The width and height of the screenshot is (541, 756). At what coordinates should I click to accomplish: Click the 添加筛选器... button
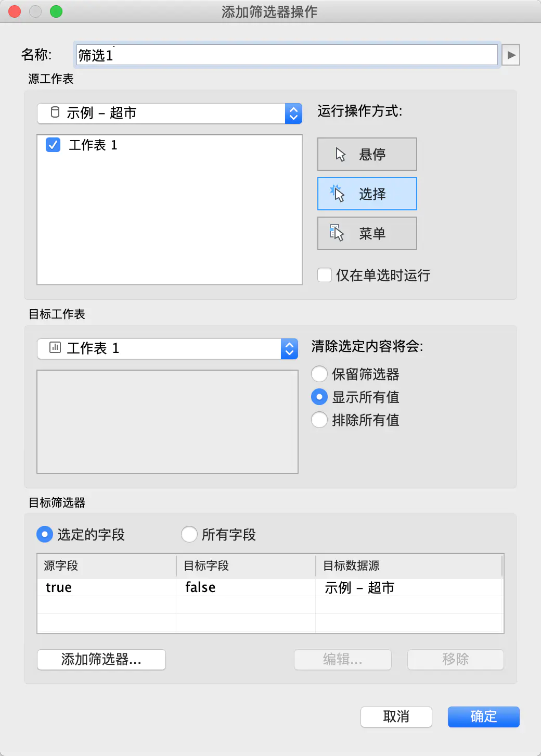click(101, 660)
